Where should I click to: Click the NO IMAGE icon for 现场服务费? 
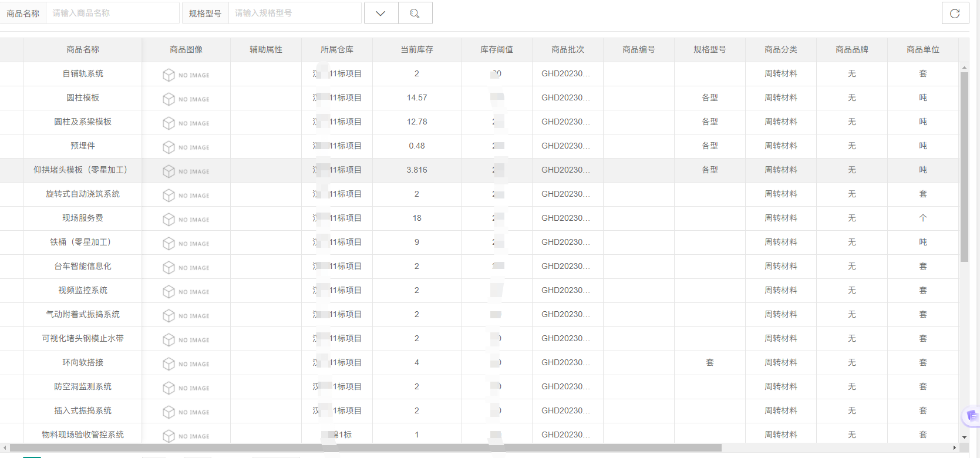point(186,219)
